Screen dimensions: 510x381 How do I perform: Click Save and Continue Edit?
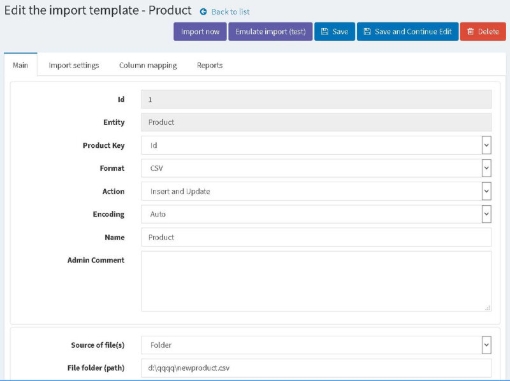(x=408, y=32)
